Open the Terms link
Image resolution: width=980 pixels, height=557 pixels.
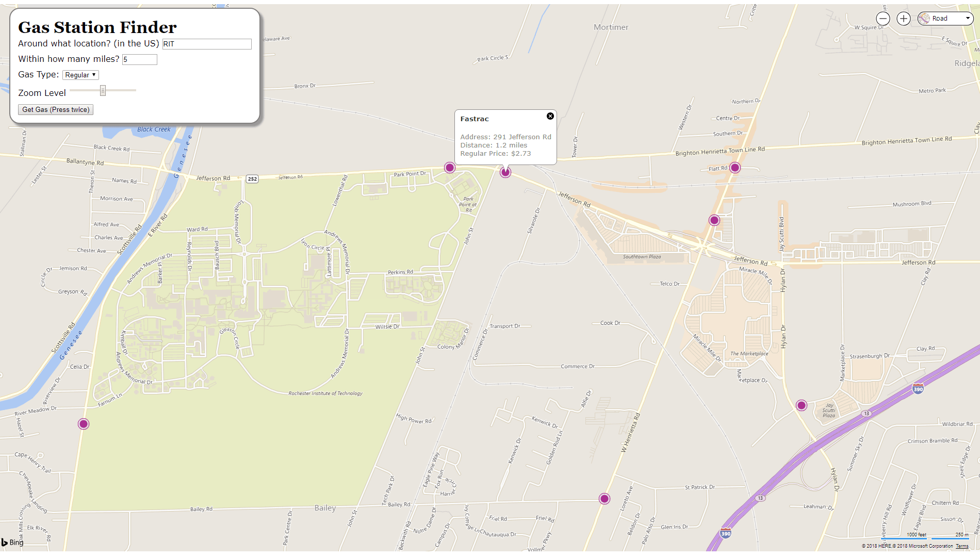tap(962, 546)
